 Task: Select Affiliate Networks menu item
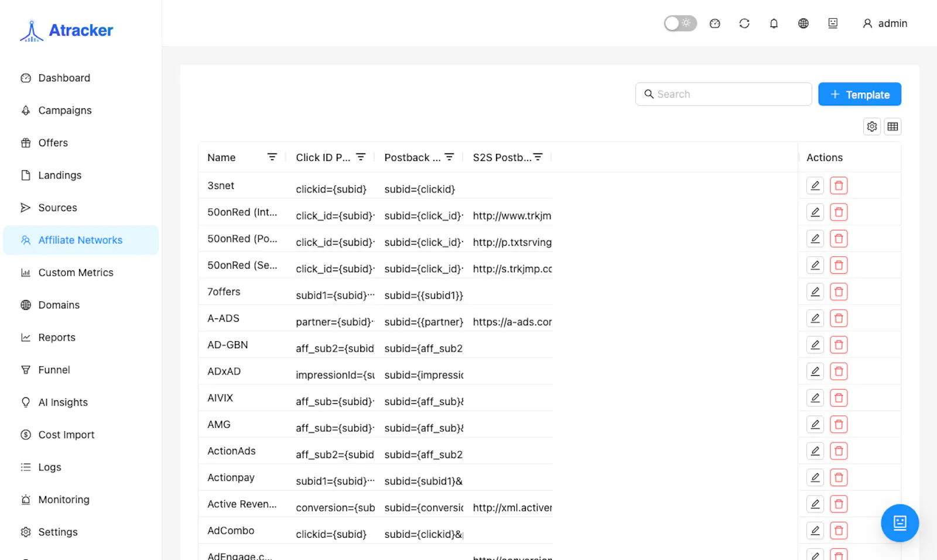click(81, 240)
